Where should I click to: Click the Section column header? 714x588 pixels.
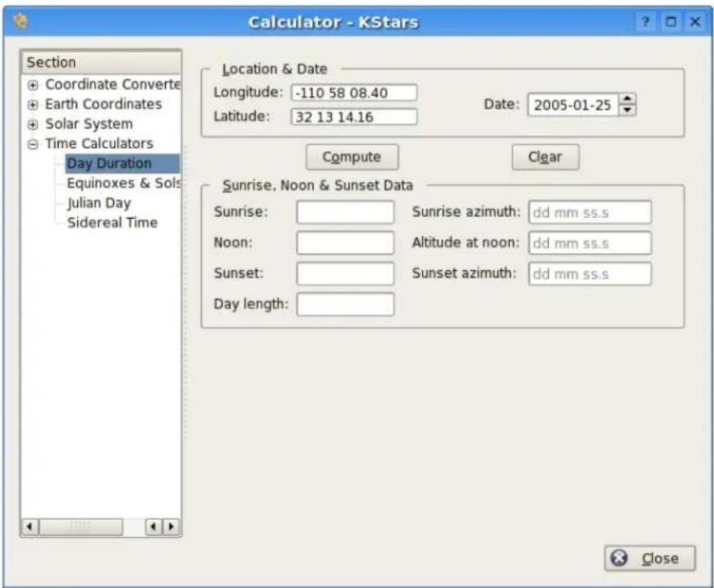point(101,62)
